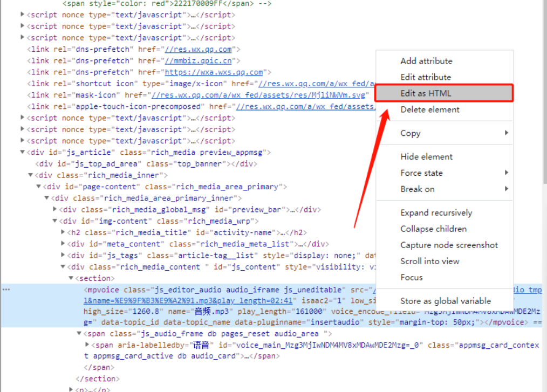
Task: Open the apple-touch-icon-precomposed href link
Action: point(305,106)
